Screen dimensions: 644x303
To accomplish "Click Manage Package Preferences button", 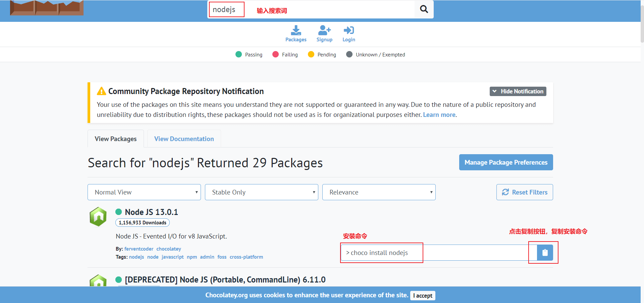I will 506,162.
